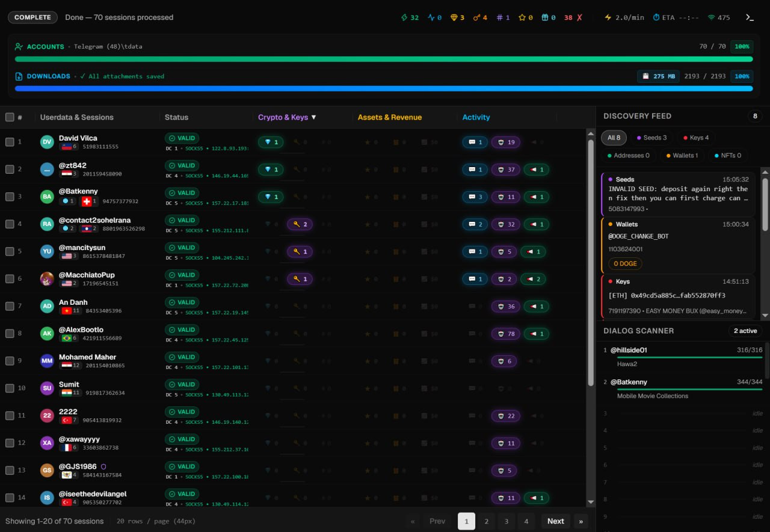This screenshot has height=532, width=770.
Task: Click the blue Downloads progress bar
Action: 384,88
